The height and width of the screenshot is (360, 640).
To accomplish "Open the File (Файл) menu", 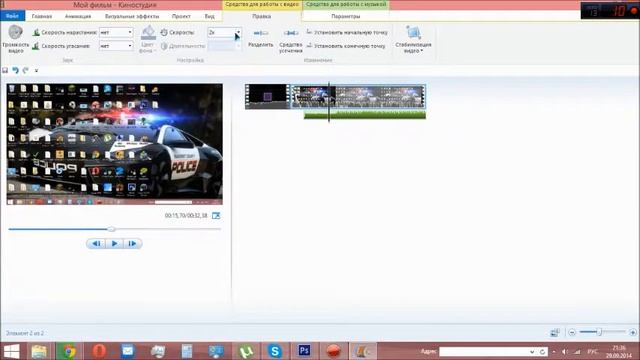I will pos(12,16).
